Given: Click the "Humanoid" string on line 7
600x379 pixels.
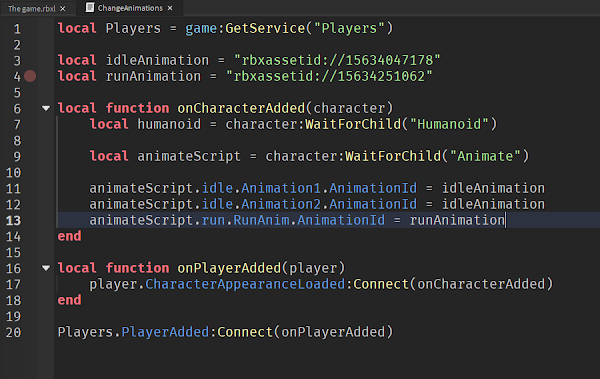Looking at the screenshot, I should (x=449, y=124).
